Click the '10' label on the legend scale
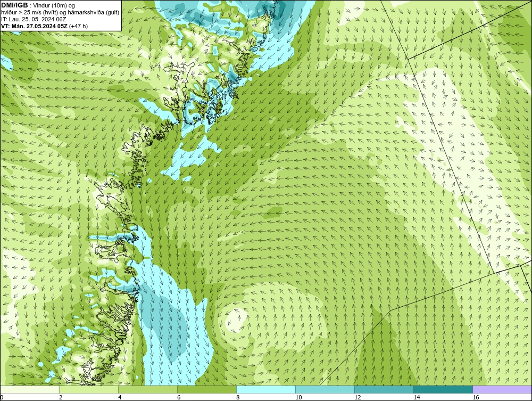This screenshot has width=532, height=401. (x=298, y=397)
